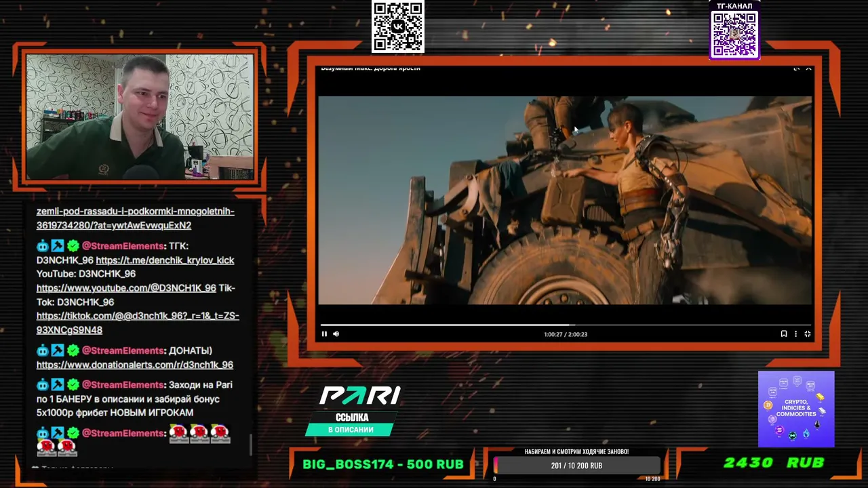
Task: Open the YouTube @D3NCH1K_96 channel link
Action: (x=126, y=288)
